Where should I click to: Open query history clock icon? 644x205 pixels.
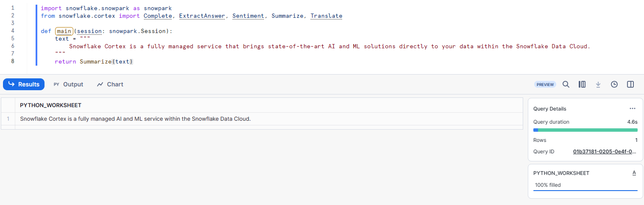coord(614,84)
